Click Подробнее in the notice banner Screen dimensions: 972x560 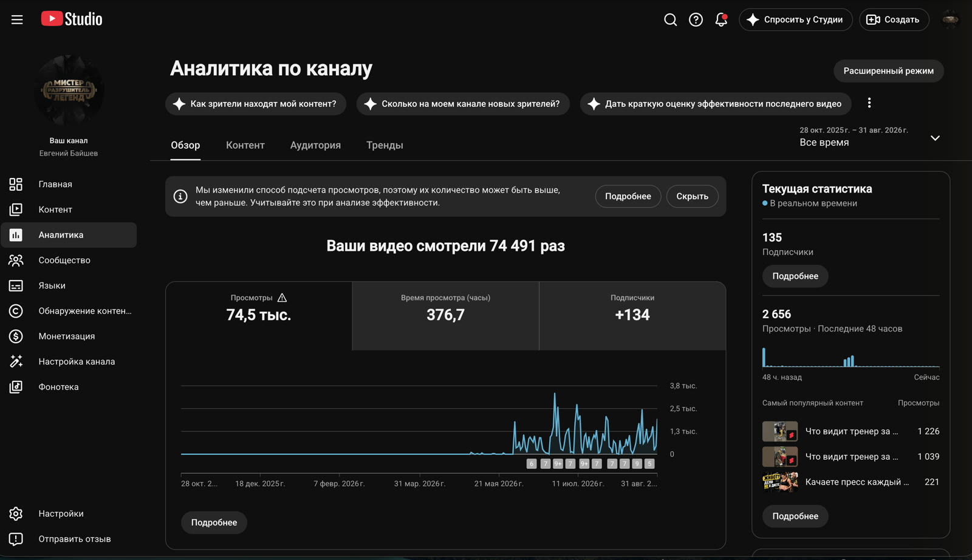[x=628, y=196]
